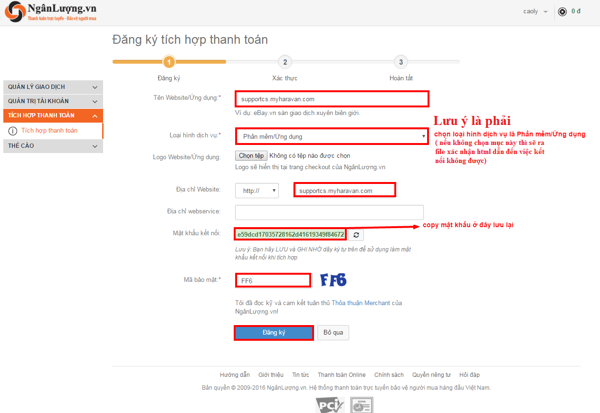Screen dimensions: 600x413
Task: Expand Quản trị tài khoản menu
Action: coord(53,101)
